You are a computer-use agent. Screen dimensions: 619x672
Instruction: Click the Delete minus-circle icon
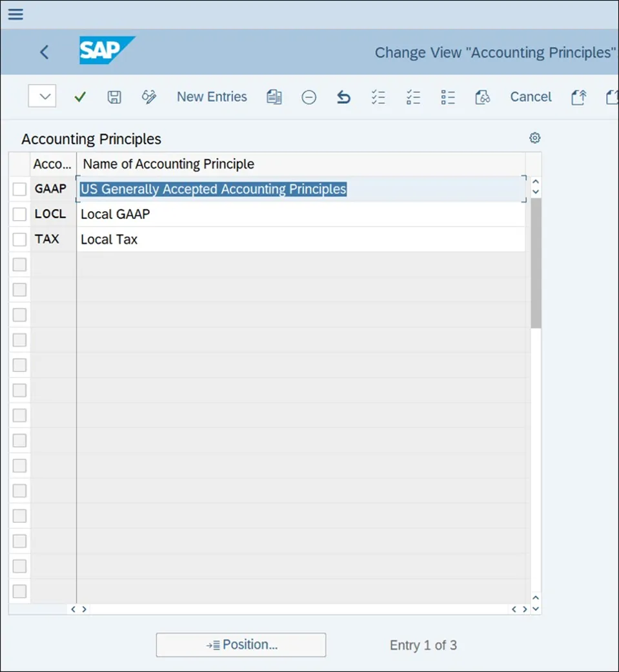pyautogui.click(x=309, y=97)
